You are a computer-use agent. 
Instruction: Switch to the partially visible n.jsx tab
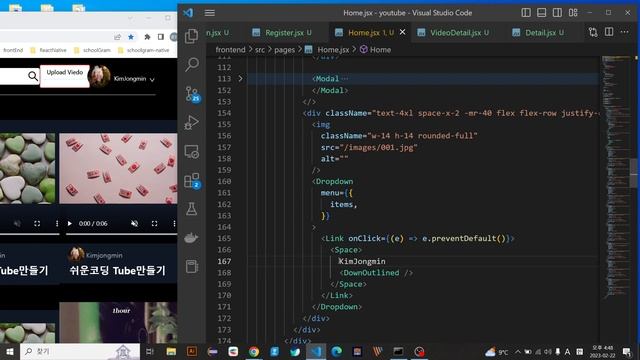coord(218,33)
